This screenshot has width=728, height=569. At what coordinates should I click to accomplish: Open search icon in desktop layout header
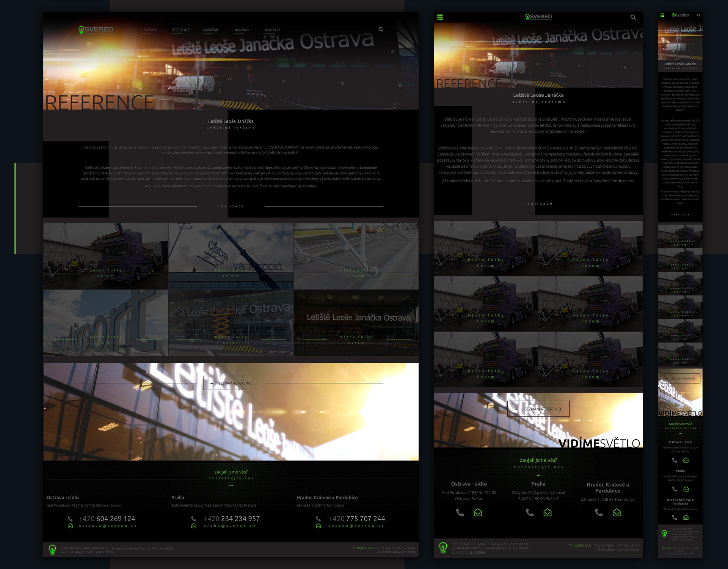(x=381, y=29)
